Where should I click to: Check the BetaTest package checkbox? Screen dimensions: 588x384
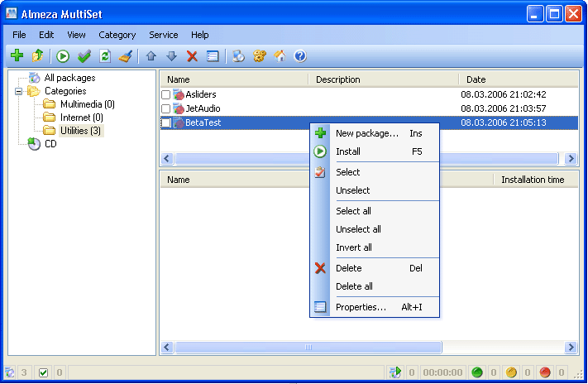click(166, 123)
